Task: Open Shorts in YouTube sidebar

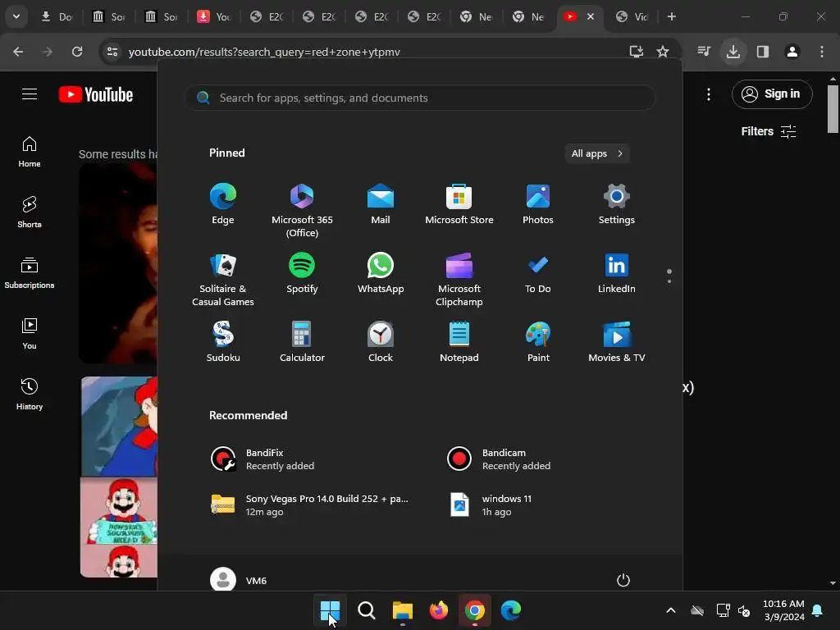Action: [x=30, y=212]
